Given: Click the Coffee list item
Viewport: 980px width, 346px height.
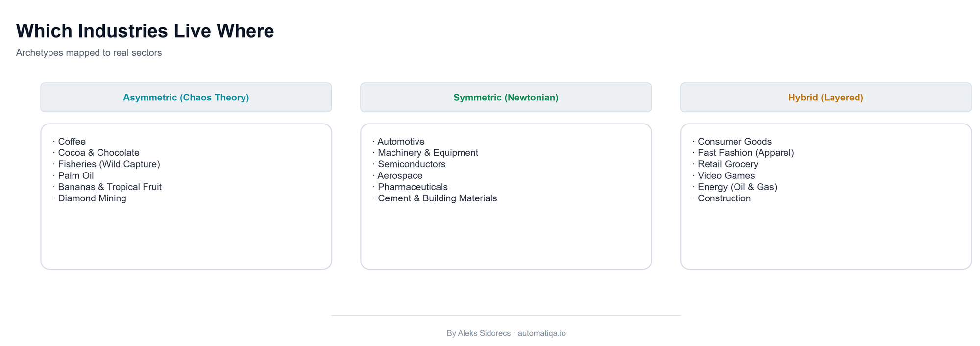Looking at the screenshot, I should click(72, 142).
